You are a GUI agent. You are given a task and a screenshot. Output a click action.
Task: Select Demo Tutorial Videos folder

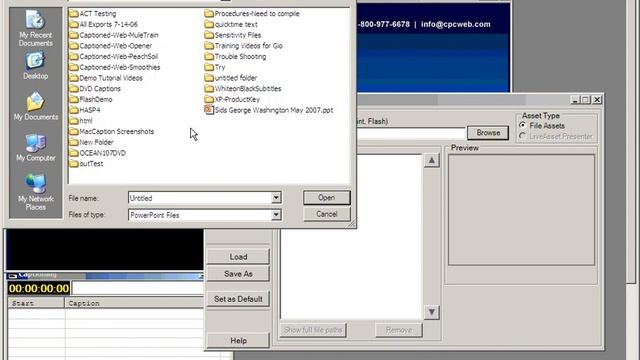(106, 78)
